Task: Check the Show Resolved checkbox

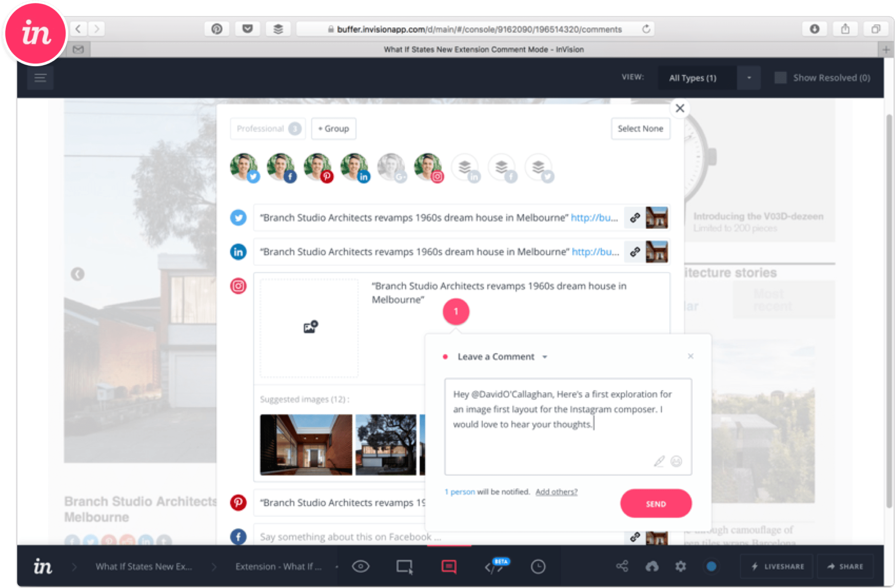Action: [x=780, y=78]
